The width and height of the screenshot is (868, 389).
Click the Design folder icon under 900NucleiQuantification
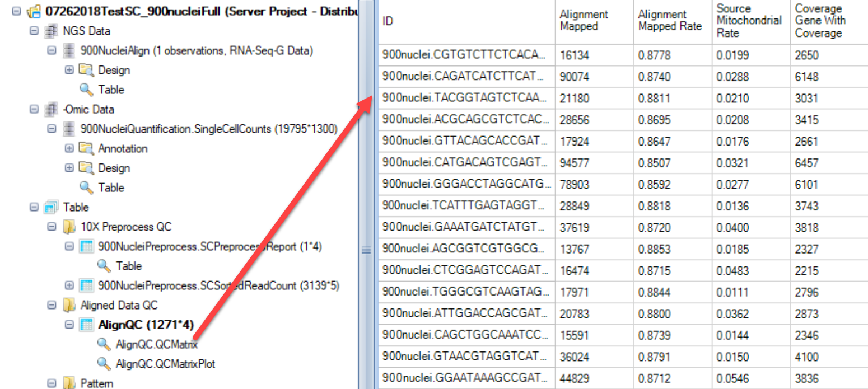(x=86, y=168)
